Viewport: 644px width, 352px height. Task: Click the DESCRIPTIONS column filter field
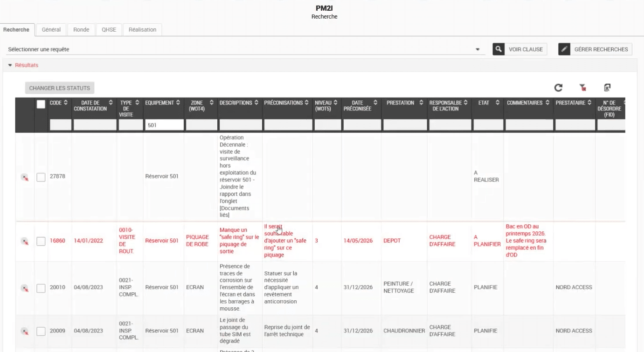pos(240,125)
